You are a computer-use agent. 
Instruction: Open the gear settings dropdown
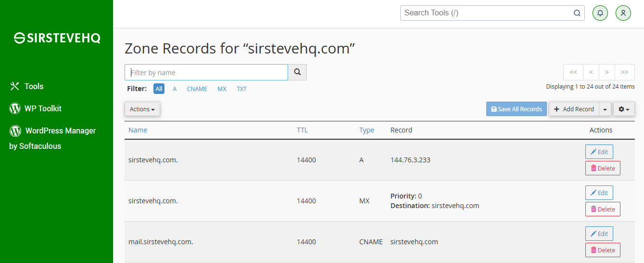pos(624,109)
